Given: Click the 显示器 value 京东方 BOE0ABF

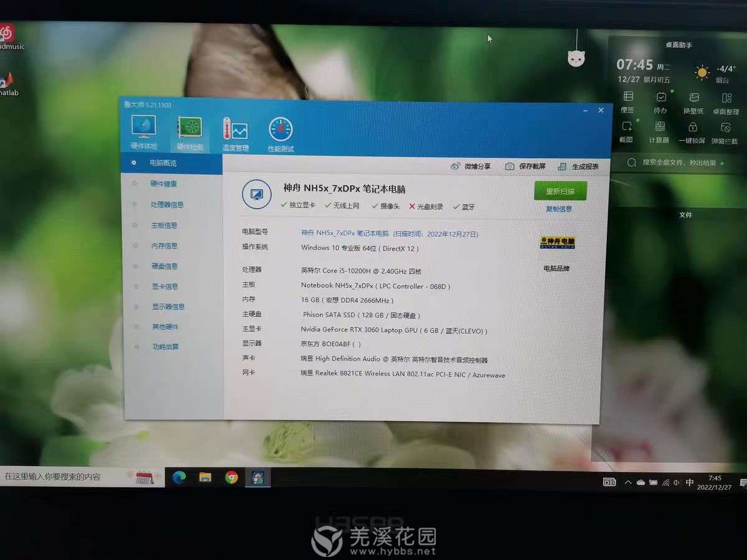Looking at the screenshot, I should (x=331, y=343).
